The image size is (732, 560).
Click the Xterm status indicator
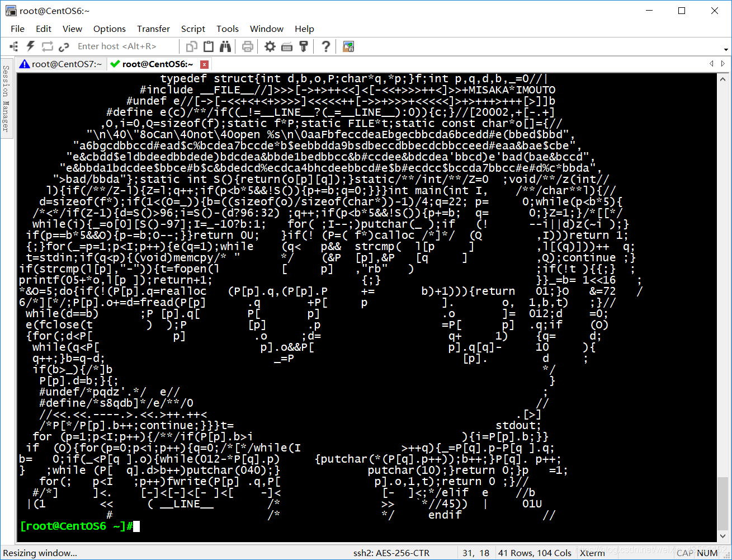592,553
